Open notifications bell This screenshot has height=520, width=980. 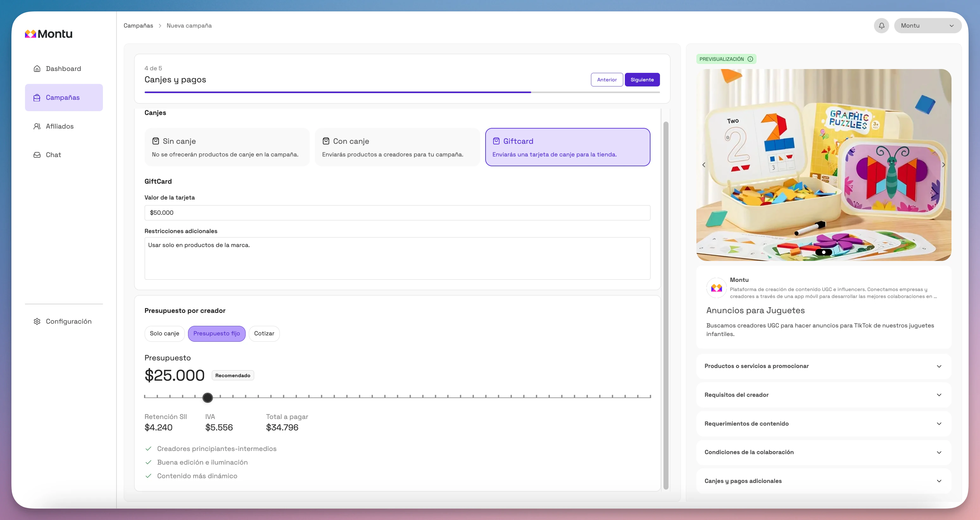click(882, 26)
